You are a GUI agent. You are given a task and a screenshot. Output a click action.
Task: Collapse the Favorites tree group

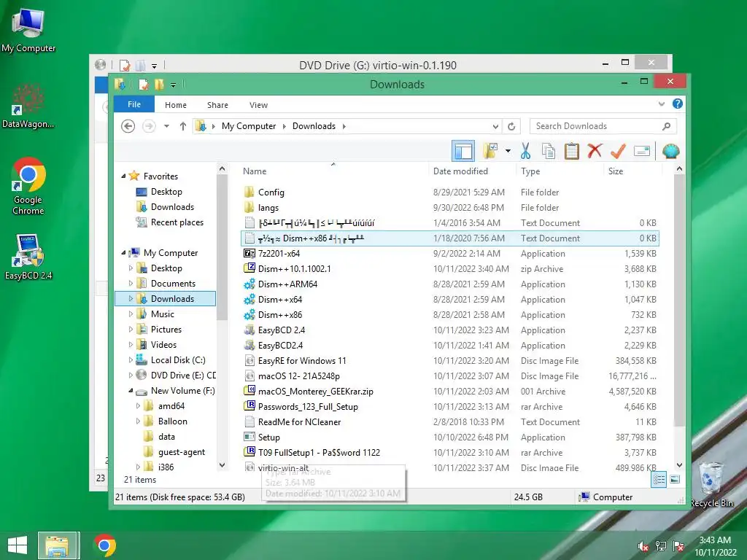pyautogui.click(x=123, y=176)
